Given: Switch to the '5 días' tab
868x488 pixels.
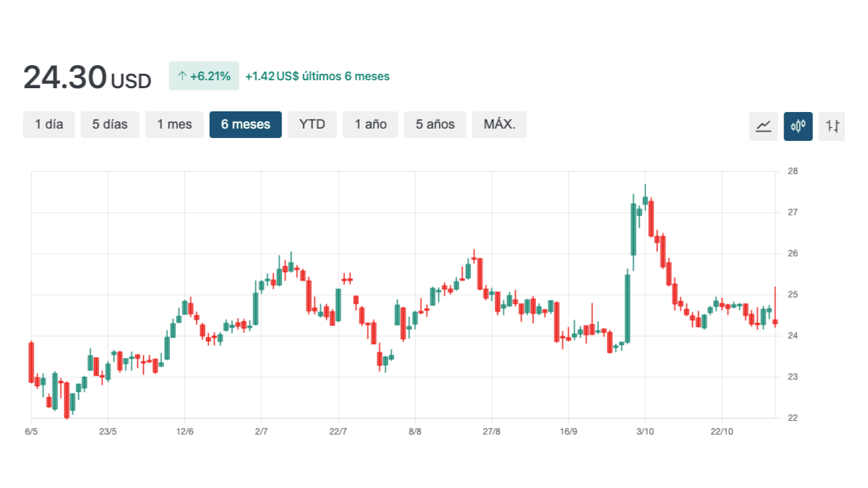Looking at the screenshot, I should point(110,124).
